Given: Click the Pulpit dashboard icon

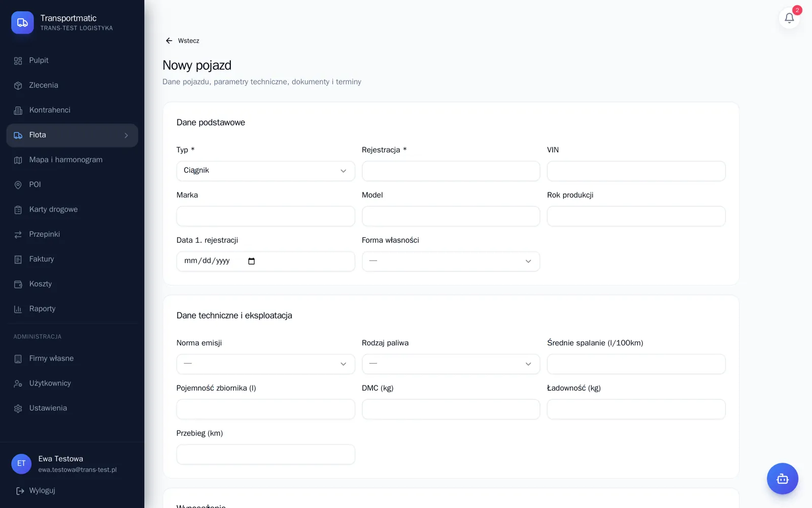Looking at the screenshot, I should 18,61.
